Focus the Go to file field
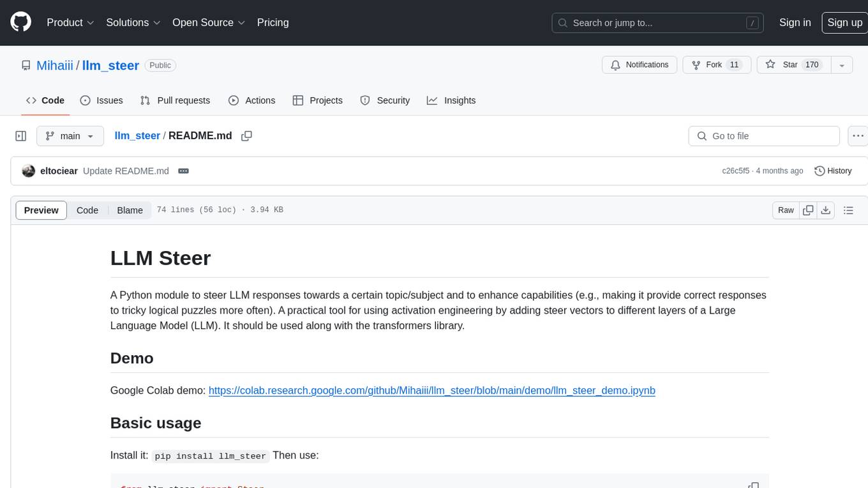Screen dimensions: 868x488 pos(764,136)
